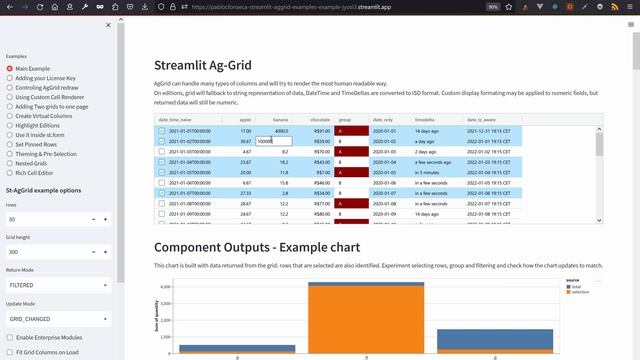Sort by the date_time_naive column header
This screenshot has width=640, height=360.
coord(175,120)
